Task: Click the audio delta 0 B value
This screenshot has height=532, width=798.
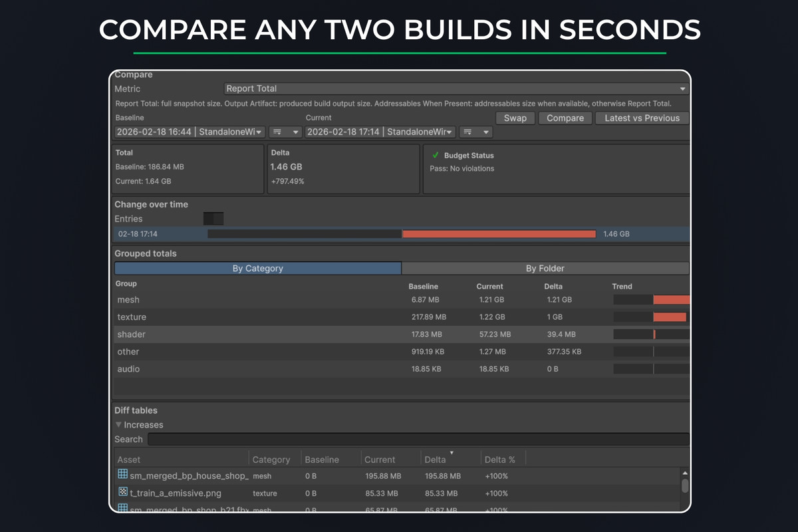Action: click(553, 369)
